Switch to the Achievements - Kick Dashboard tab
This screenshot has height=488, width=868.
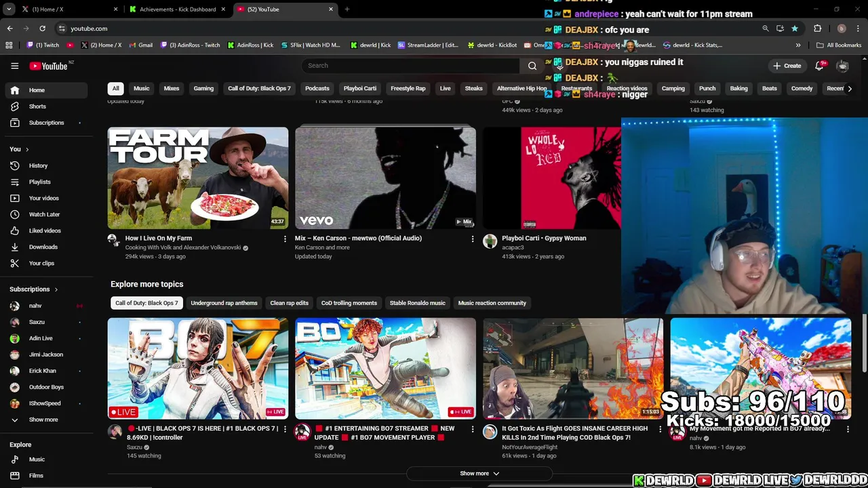(x=178, y=9)
